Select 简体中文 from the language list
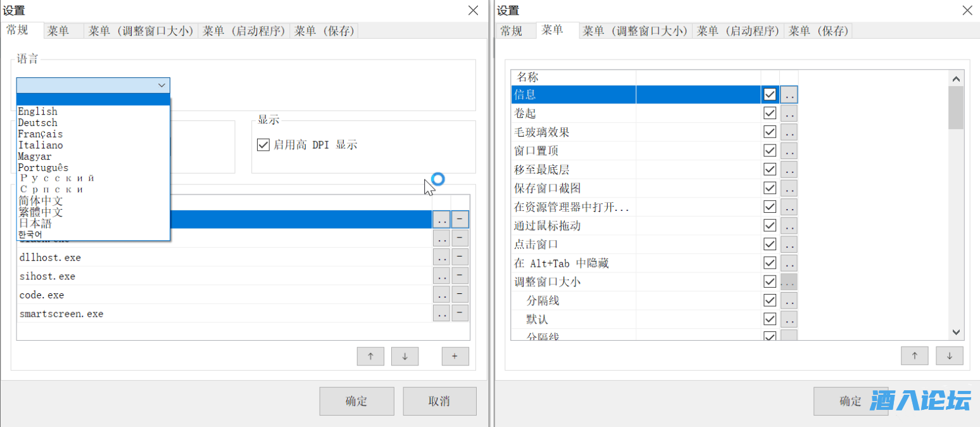Screen dimensions: 980x427 point(41,201)
